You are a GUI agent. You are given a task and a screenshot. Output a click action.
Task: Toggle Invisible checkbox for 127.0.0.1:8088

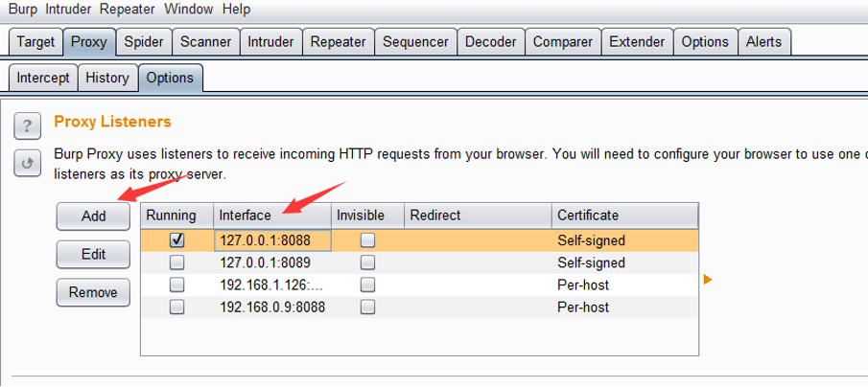(367, 239)
